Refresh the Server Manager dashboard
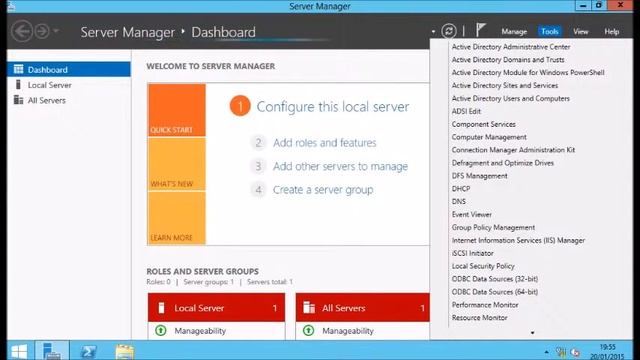 click(x=449, y=31)
